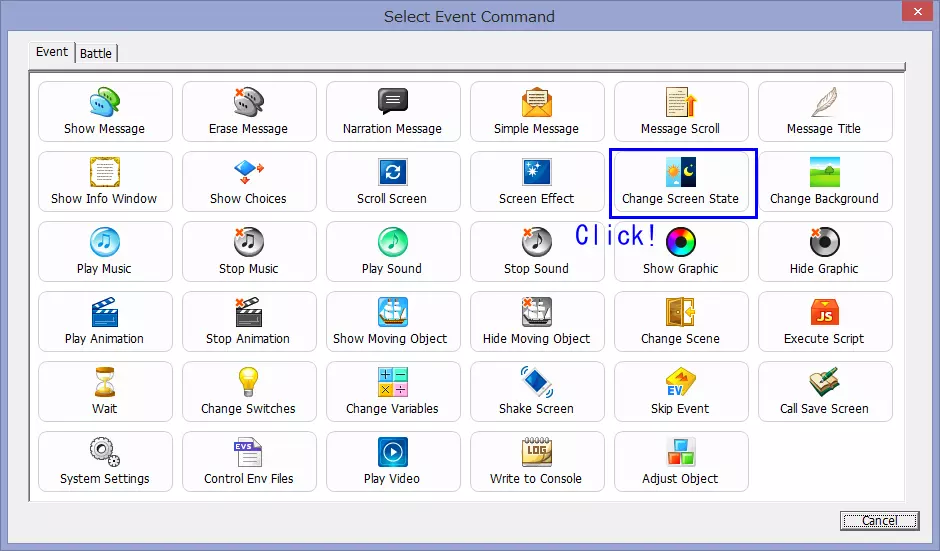The width and height of the screenshot is (940, 551).
Task: Select the Change Variables calculator command
Action: tap(393, 392)
